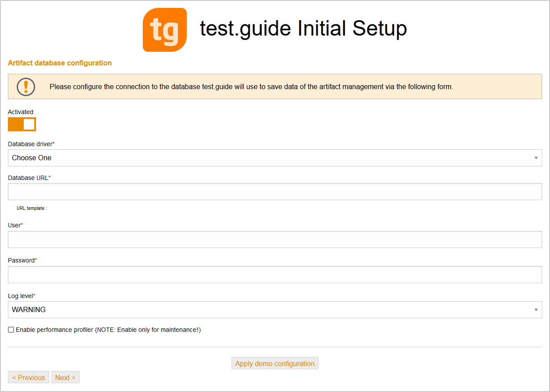Open the Log level selector showing WARNING
The height and width of the screenshot is (392, 550).
click(275, 309)
